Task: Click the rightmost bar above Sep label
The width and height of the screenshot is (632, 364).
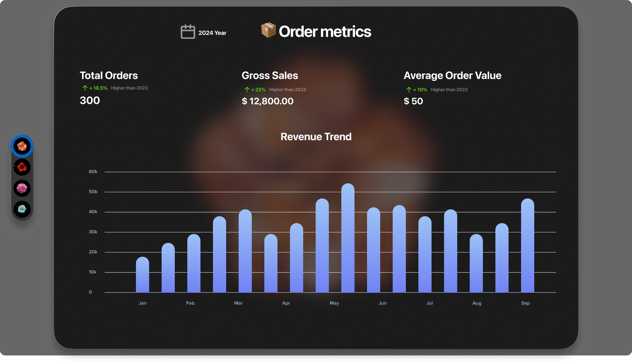Action: click(527, 246)
